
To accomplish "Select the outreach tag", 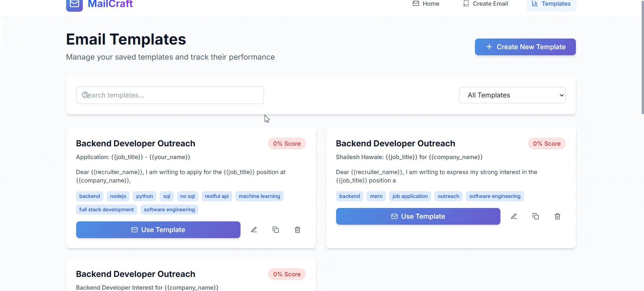I will (x=448, y=196).
